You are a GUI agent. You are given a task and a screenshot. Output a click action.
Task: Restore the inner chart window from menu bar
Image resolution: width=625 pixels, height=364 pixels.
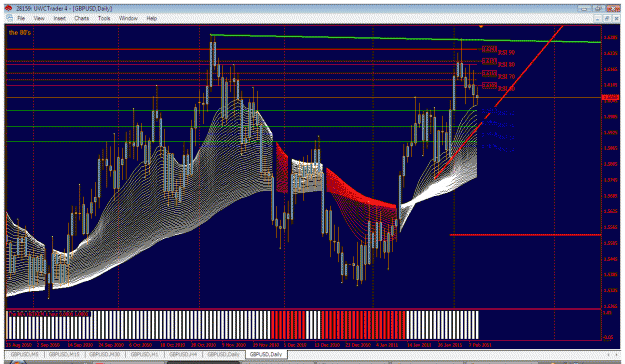[x=607, y=18]
